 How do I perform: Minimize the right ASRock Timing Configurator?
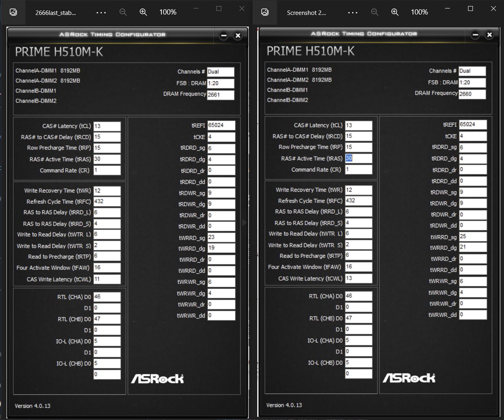pos(475,35)
